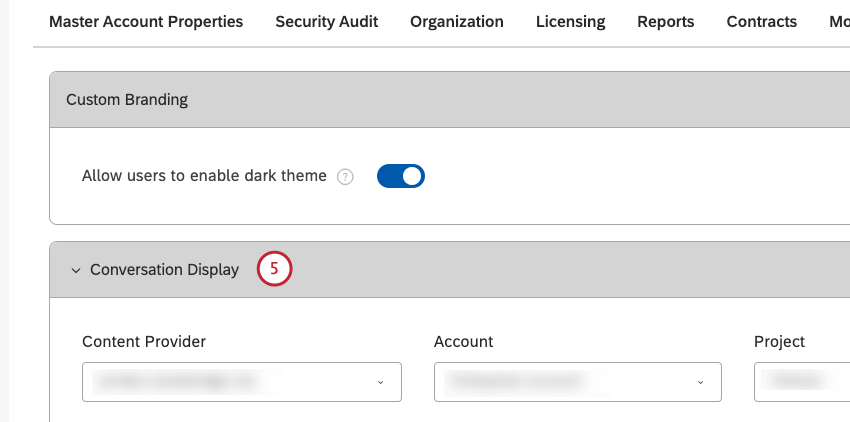This screenshot has width=850, height=422.
Task: Open the Account dropdown
Action: (577, 381)
